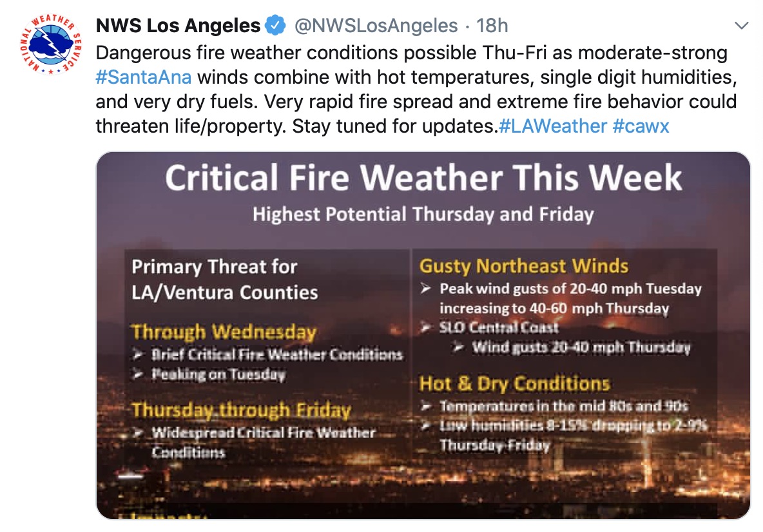Viewport: 763px width, 532px height.
Task: Click the 'Thursday through Friday' heading in graphic
Action: (x=241, y=410)
